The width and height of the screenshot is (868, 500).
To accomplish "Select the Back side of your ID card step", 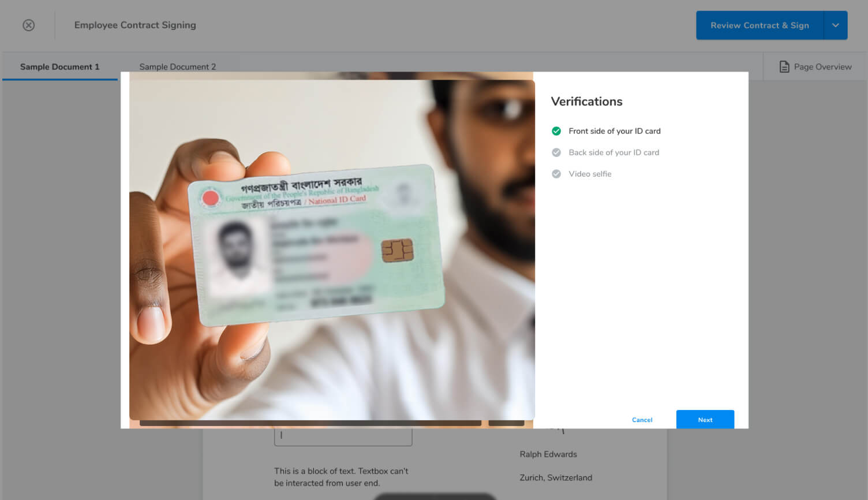I will [x=613, y=152].
